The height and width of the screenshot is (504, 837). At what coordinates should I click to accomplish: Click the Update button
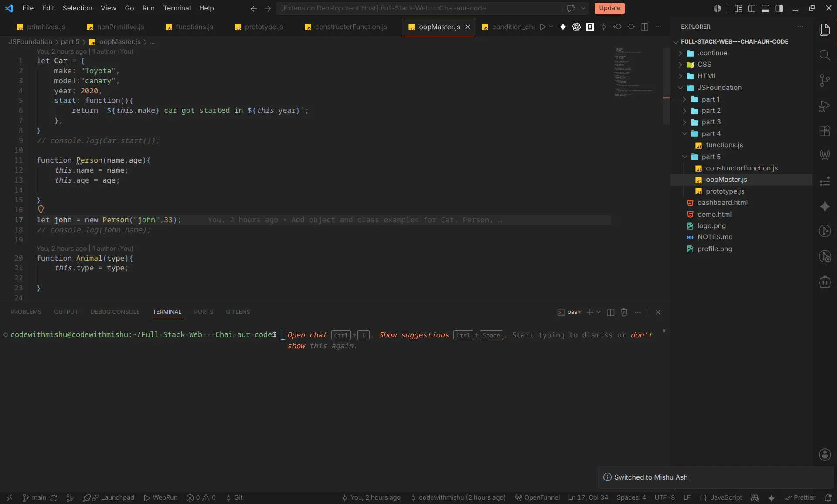[x=609, y=8]
